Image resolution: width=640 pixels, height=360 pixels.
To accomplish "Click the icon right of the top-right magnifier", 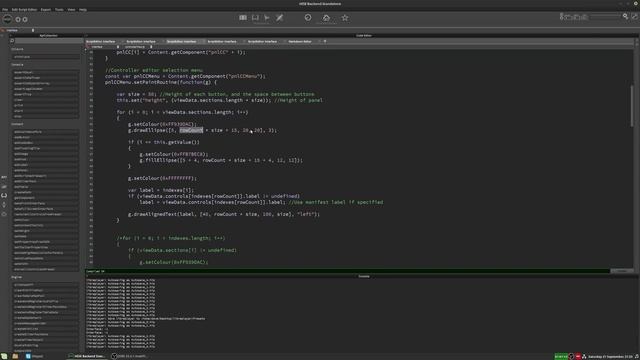I will (x=634, y=16).
